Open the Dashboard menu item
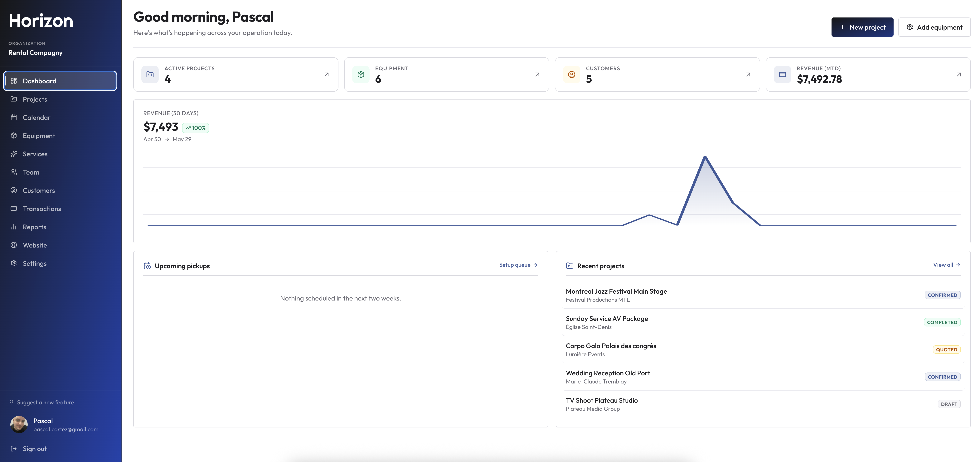The width and height of the screenshot is (980, 462). pos(60,81)
